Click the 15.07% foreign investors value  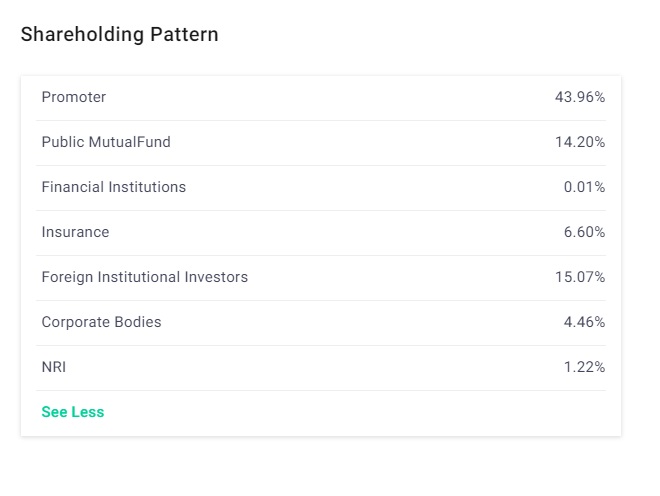[580, 277]
